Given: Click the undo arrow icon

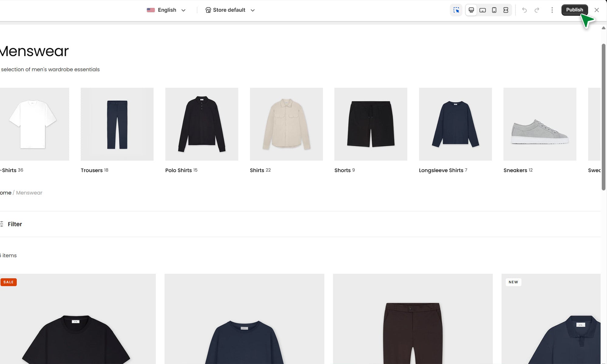Looking at the screenshot, I should (524, 10).
